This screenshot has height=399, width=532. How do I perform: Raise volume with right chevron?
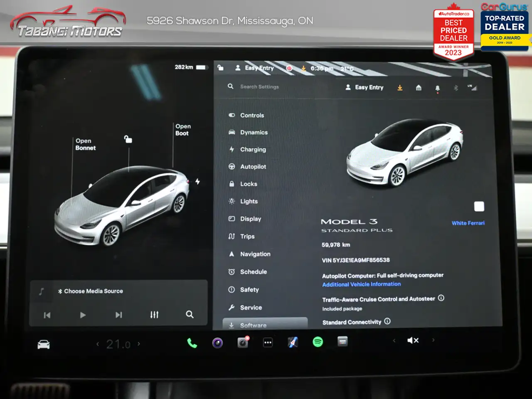point(433,340)
